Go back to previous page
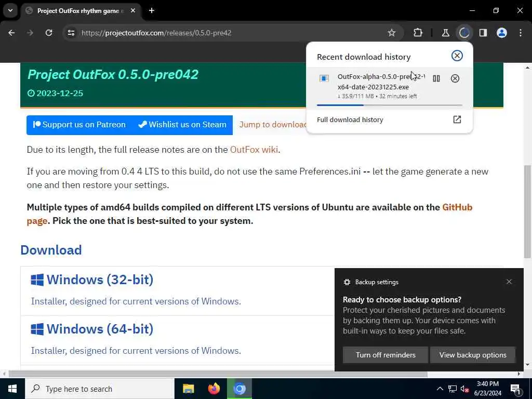The image size is (532, 399). click(x=11, y=33)
